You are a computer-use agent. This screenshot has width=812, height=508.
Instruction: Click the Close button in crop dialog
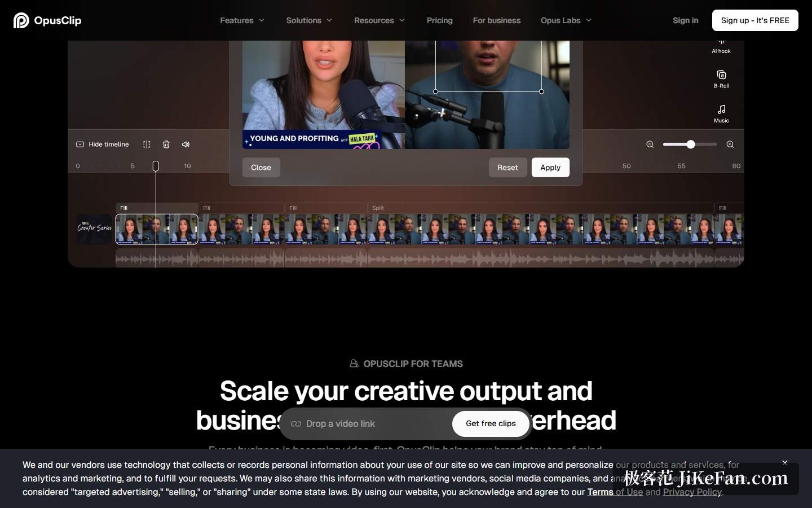coord(261,168)
